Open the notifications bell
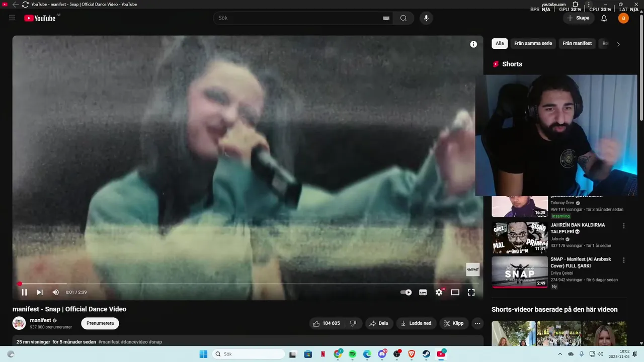This screenshot has width=644, height=362. click(604, 18)
